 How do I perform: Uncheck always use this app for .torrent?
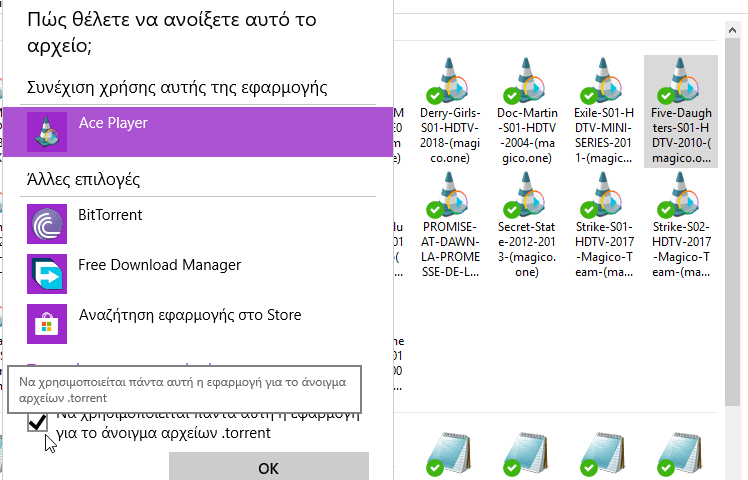pyautogui.click(x=37, y=422)
